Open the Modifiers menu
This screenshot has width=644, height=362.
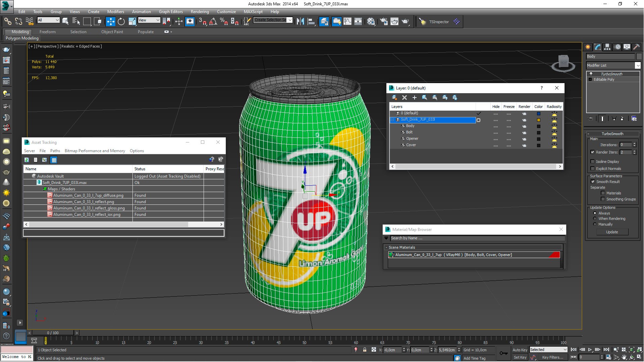click(x=115, y=11)
